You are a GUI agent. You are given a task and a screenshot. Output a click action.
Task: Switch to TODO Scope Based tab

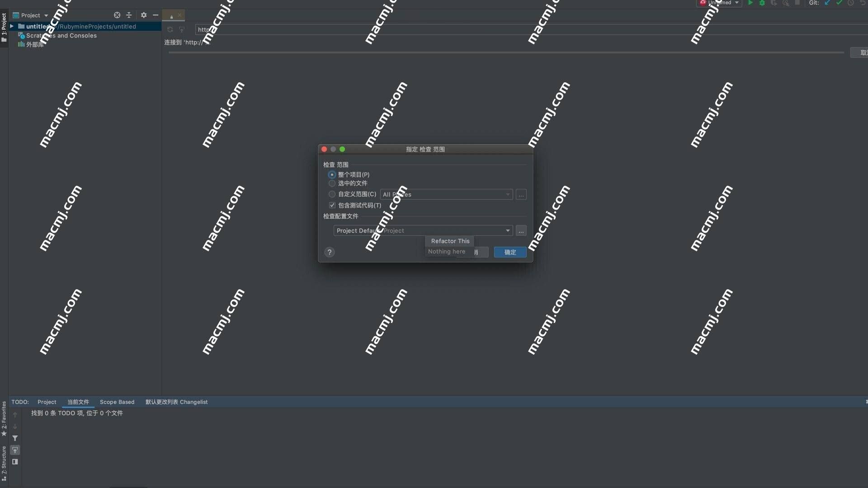coord(117,402)
